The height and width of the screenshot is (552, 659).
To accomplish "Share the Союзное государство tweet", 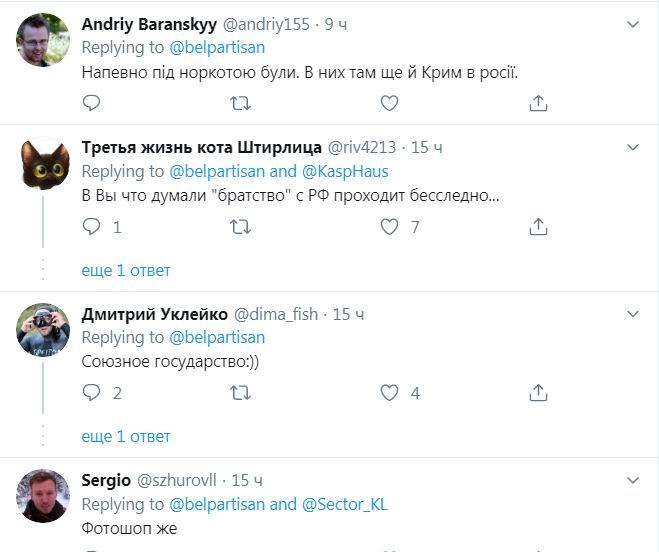I will pos(538,393).
